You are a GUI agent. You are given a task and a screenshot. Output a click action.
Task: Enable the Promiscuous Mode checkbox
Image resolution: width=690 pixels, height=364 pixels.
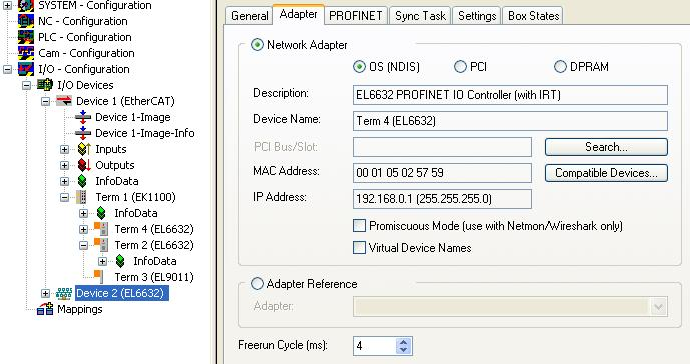tap(360, 226)
